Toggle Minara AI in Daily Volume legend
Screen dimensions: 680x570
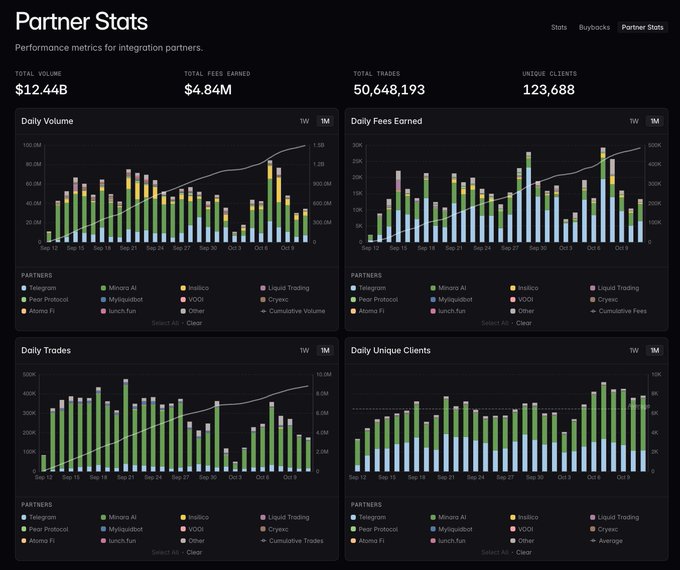pyautogui.click(x=118, y=288)
